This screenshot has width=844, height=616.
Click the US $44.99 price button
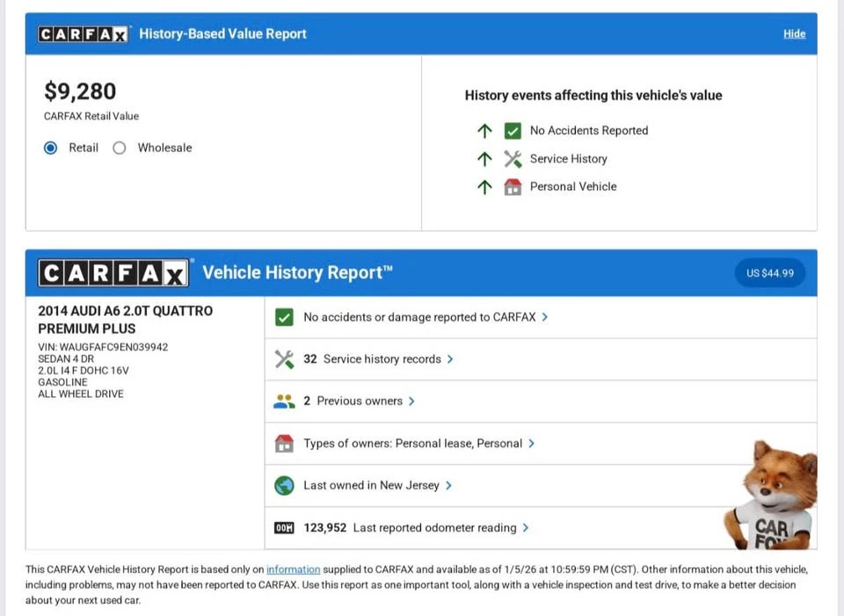770,273
